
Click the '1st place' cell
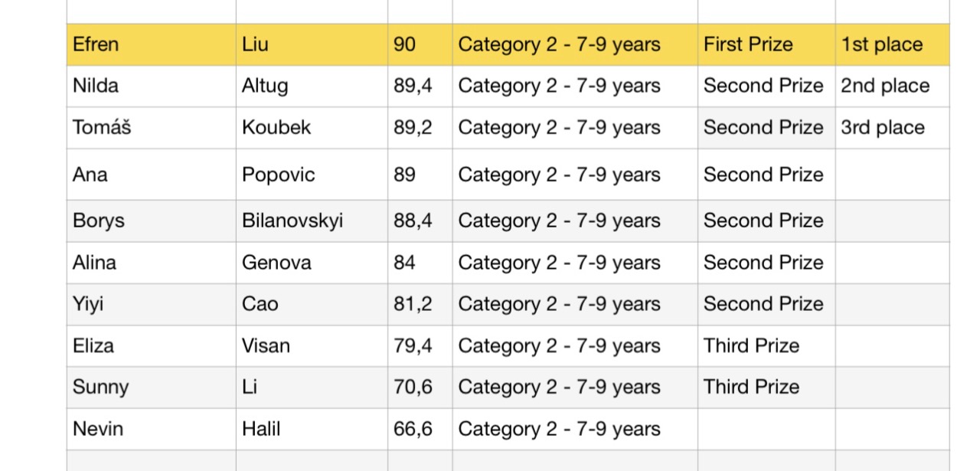point(882,44)
